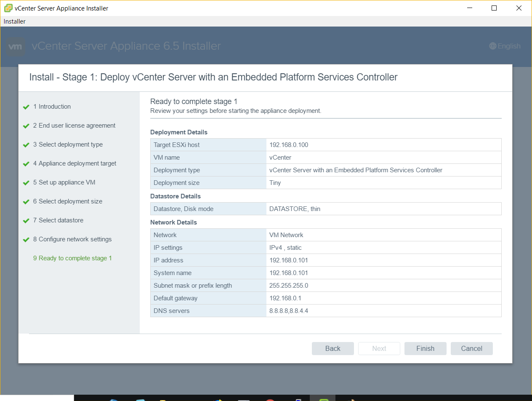Screen dimensions: 532x401
Task: Maximize the installer window
Action: (494, 8)
